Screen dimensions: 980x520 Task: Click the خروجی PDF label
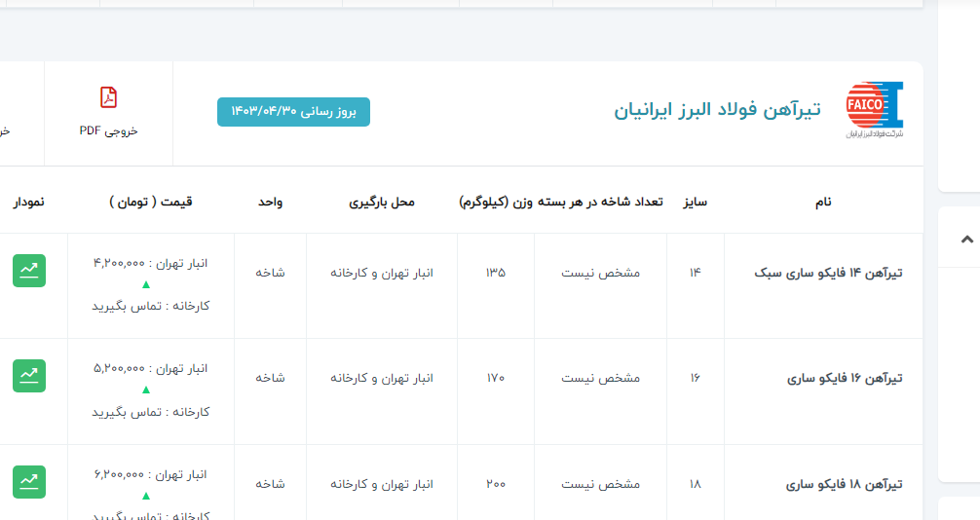[108, 130]
